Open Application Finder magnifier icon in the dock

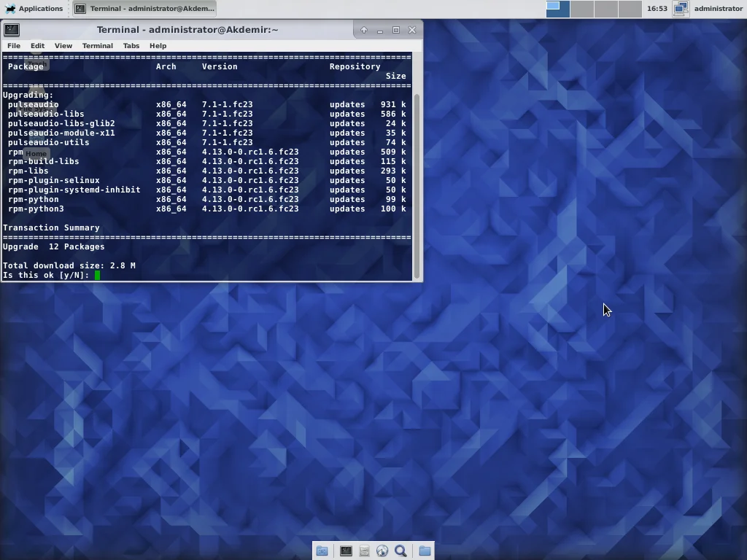click(400, 551)
